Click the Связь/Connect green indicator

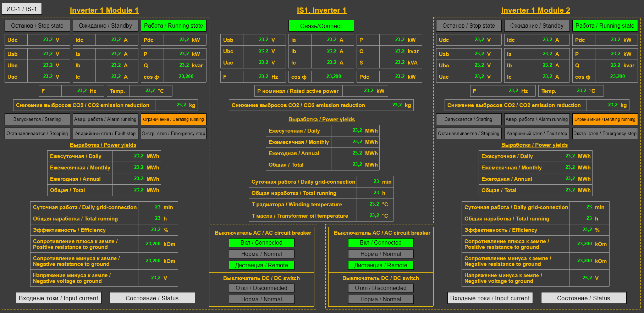(321, 26)
